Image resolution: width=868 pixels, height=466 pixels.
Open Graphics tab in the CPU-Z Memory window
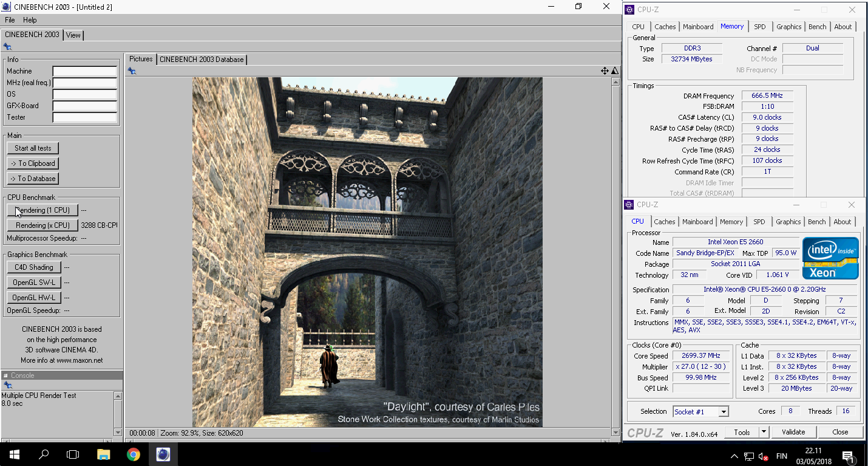pos(789,27)
